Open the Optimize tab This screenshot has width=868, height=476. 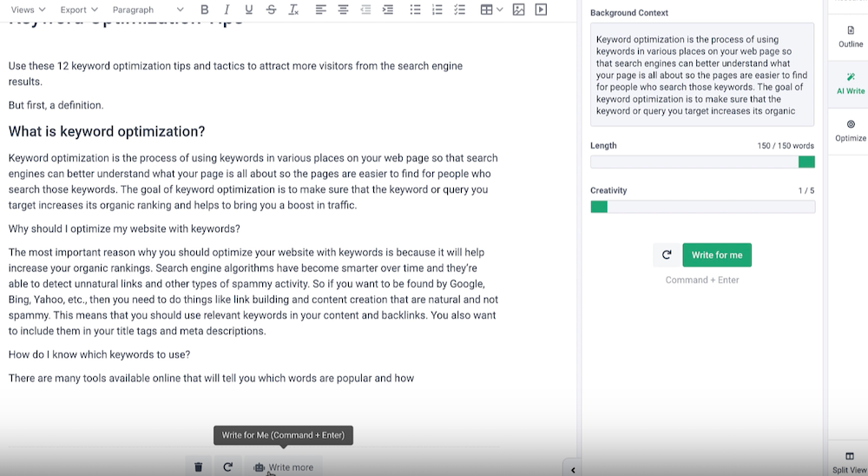[851, 131]
